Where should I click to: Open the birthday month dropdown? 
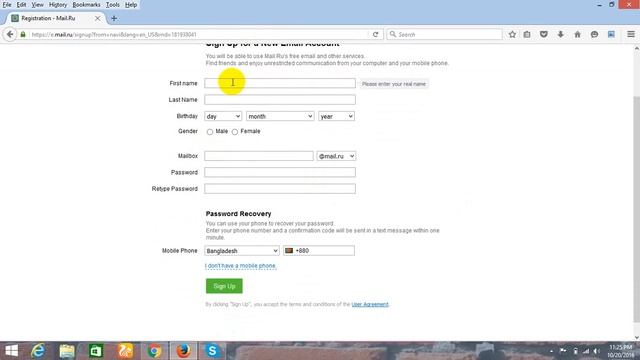[x=280, y=116]
